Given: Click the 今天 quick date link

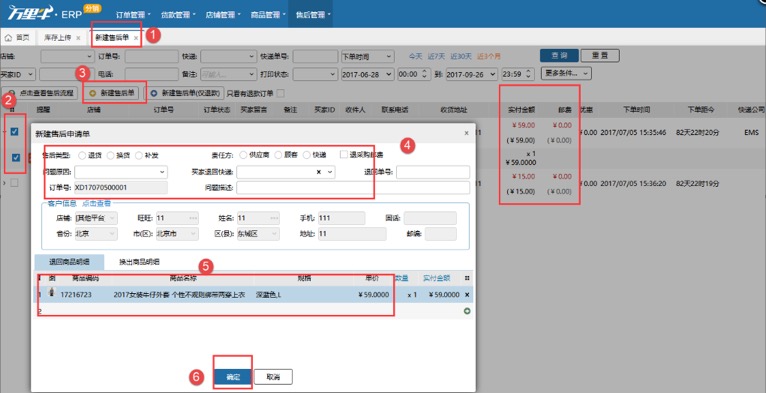Looking at the screenshot, I should (x=415, y=57).
